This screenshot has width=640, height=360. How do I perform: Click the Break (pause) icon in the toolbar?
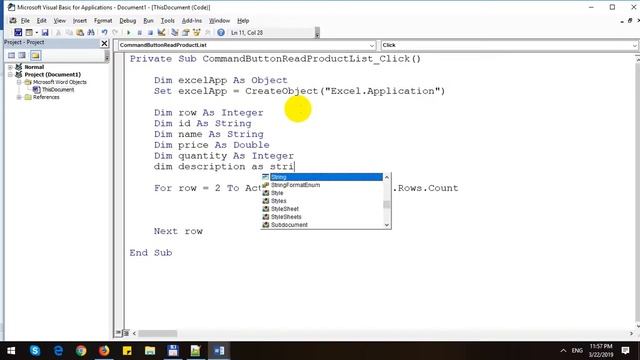point(140,32)
